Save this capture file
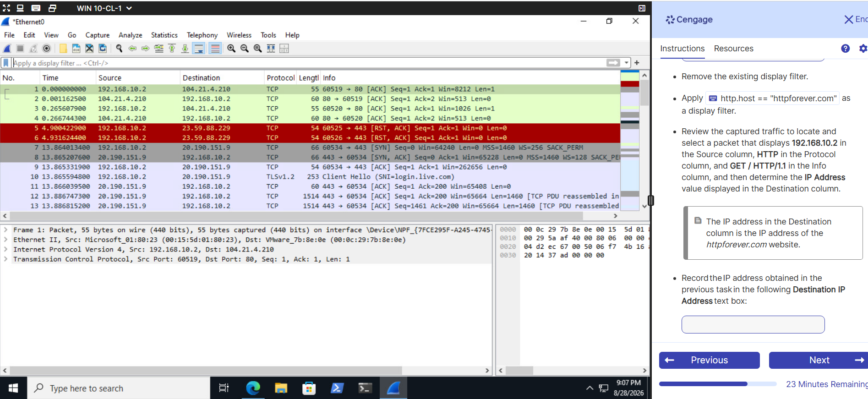Screen dimensions: 868x399 coord(76,49)
